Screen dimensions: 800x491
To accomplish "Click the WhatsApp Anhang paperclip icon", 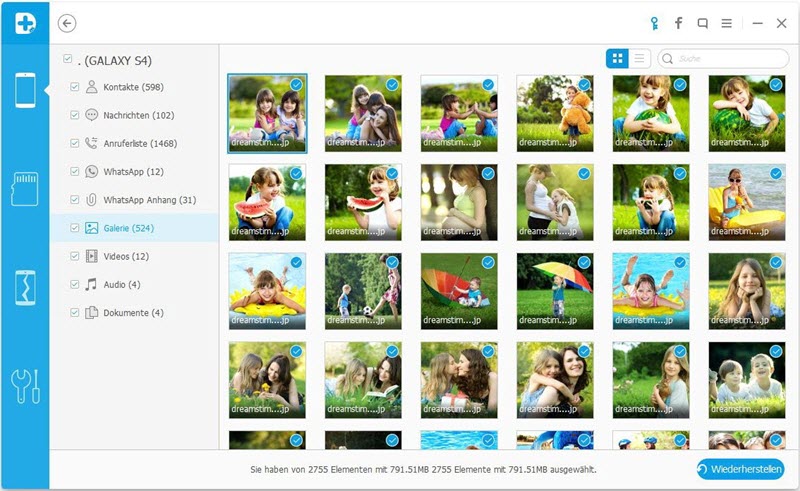I will 91,200.
